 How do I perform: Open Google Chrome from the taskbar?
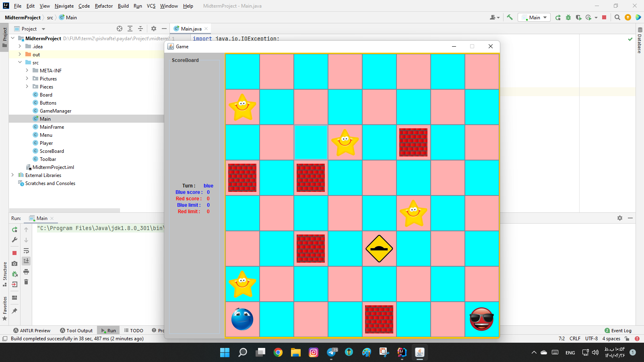pyautogui.click(x=278, y=352)
